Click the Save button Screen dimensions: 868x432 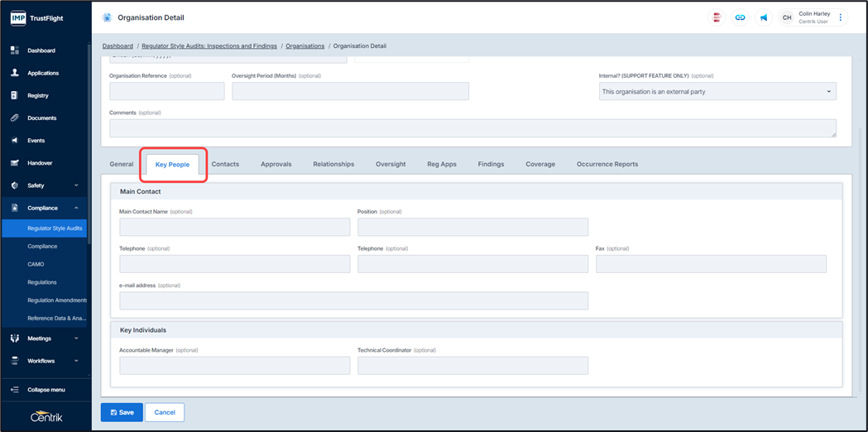pos(122,412)
